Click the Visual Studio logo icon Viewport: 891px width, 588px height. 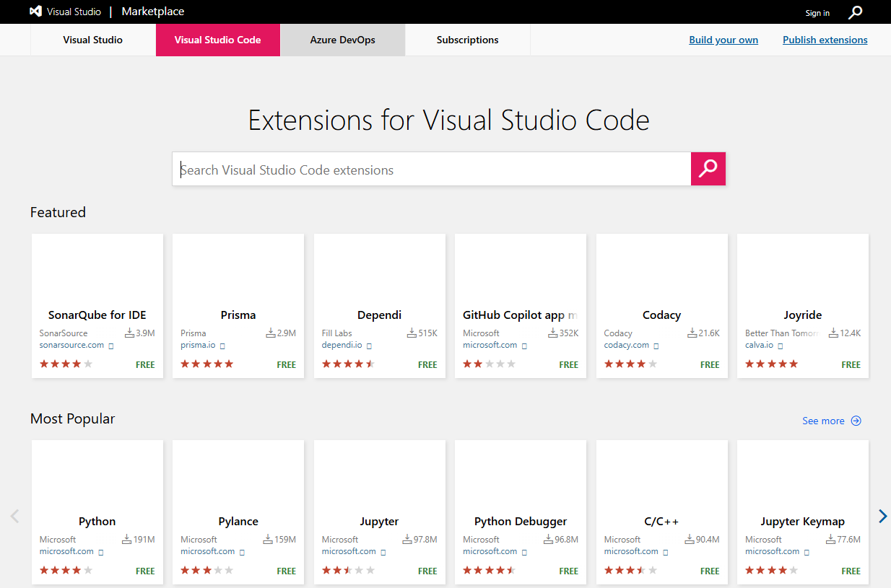35,12
